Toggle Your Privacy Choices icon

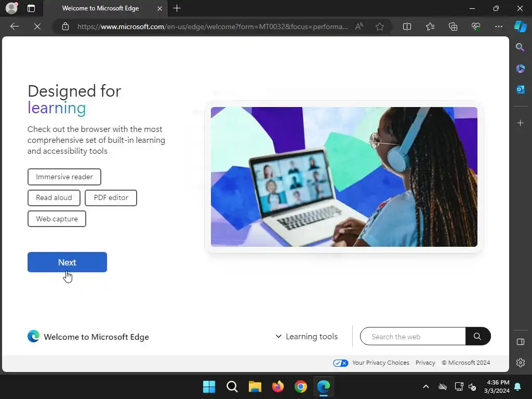point(340,363)
